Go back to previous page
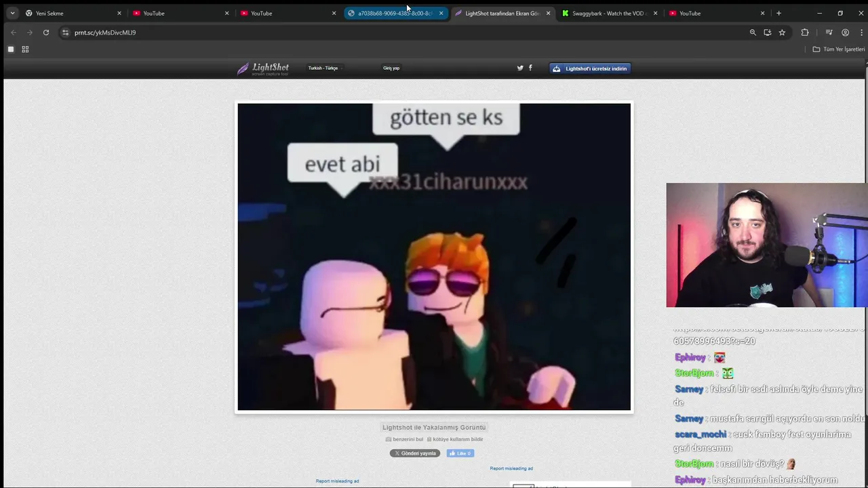Viewport: 868px width, 488px height. click(x=13, y=33)
